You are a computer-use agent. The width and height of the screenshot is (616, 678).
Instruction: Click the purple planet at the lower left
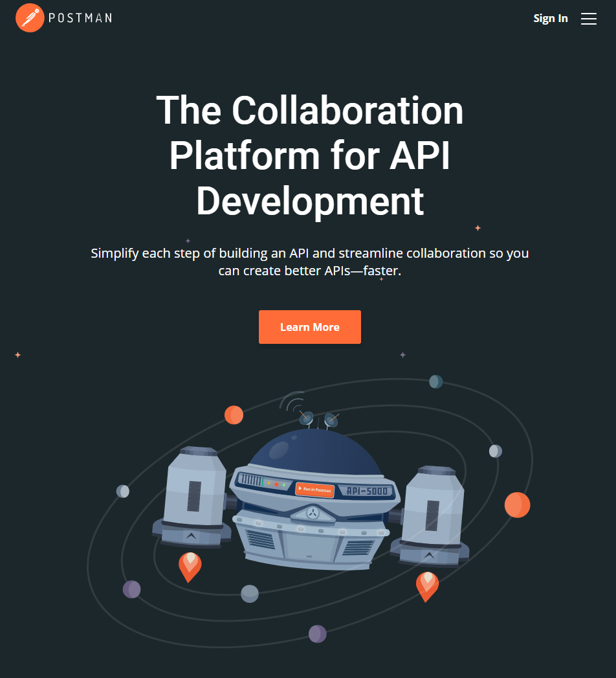(131, 589)
